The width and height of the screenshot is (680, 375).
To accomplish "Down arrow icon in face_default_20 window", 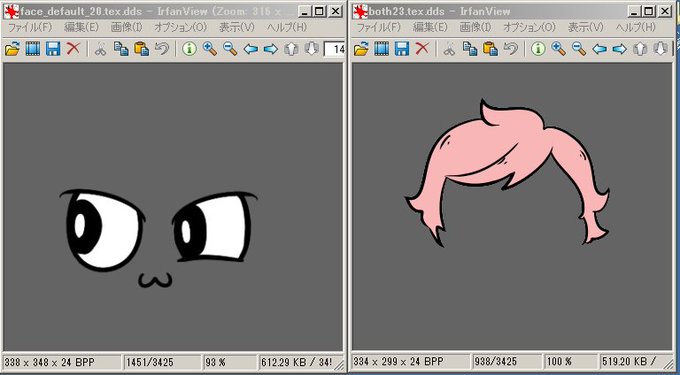I will tap(311, 49).
